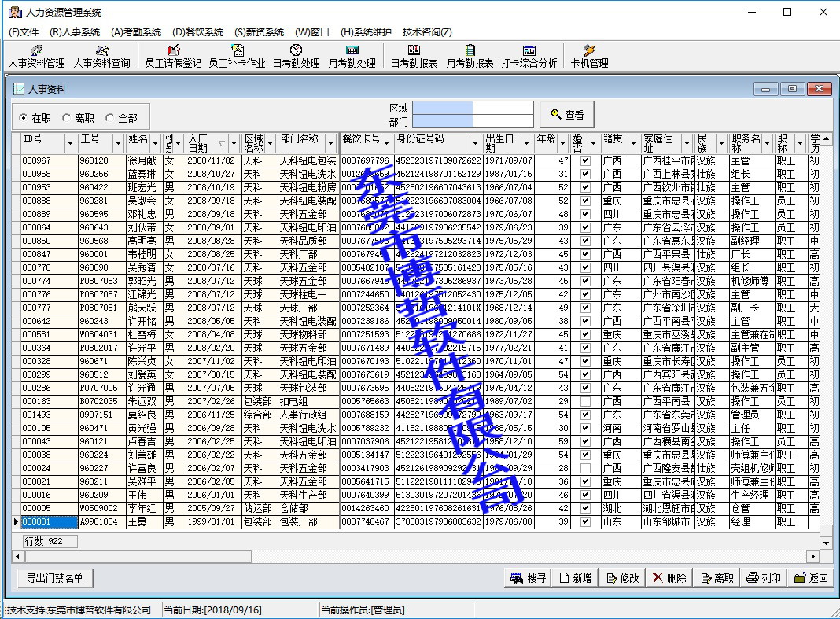
Task: Open 员工补卡作业 toolbar icon
Action: tap(237, 57)
